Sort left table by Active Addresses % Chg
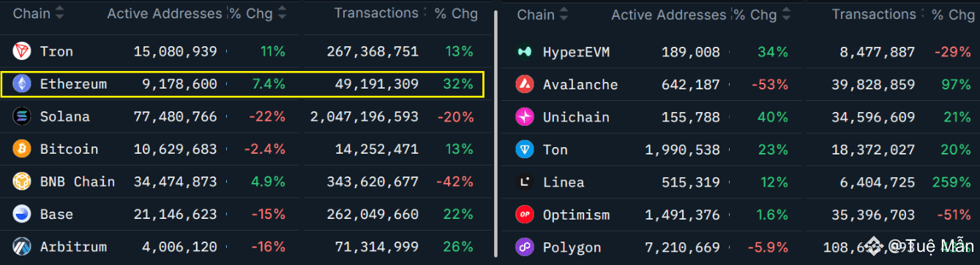This screenshot has height=265, width=980. (282, 13)
